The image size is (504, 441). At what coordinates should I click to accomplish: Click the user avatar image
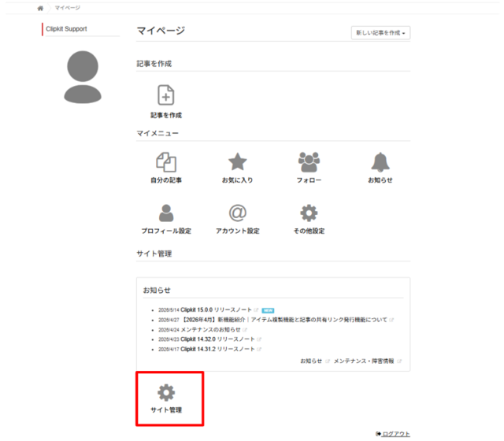tap(83, 77)
